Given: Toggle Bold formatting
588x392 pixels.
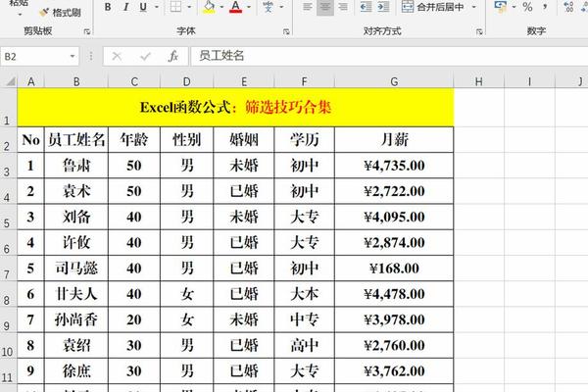Looking at the screenshot, I should (108, 7).
